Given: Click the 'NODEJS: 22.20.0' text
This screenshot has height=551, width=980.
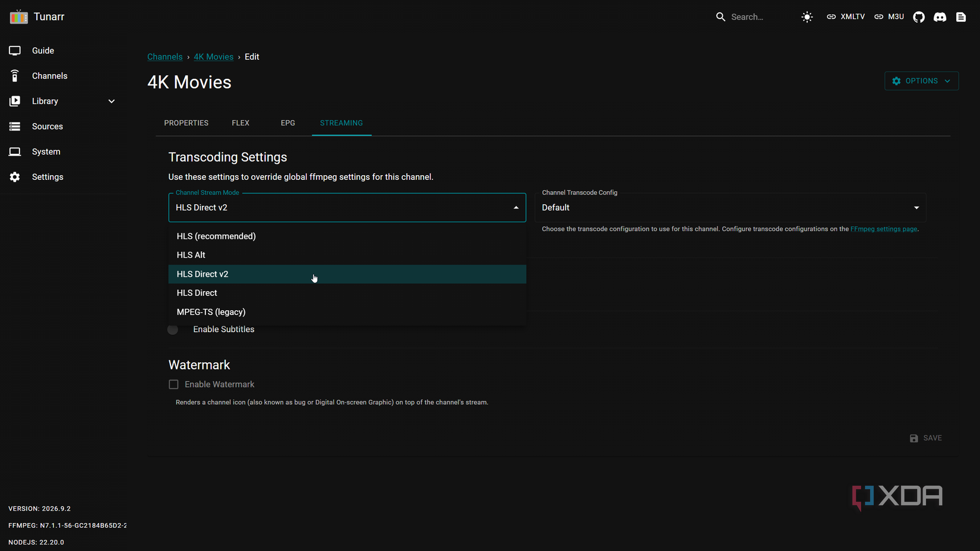Looking at the screenshot, I should point(36,542).
